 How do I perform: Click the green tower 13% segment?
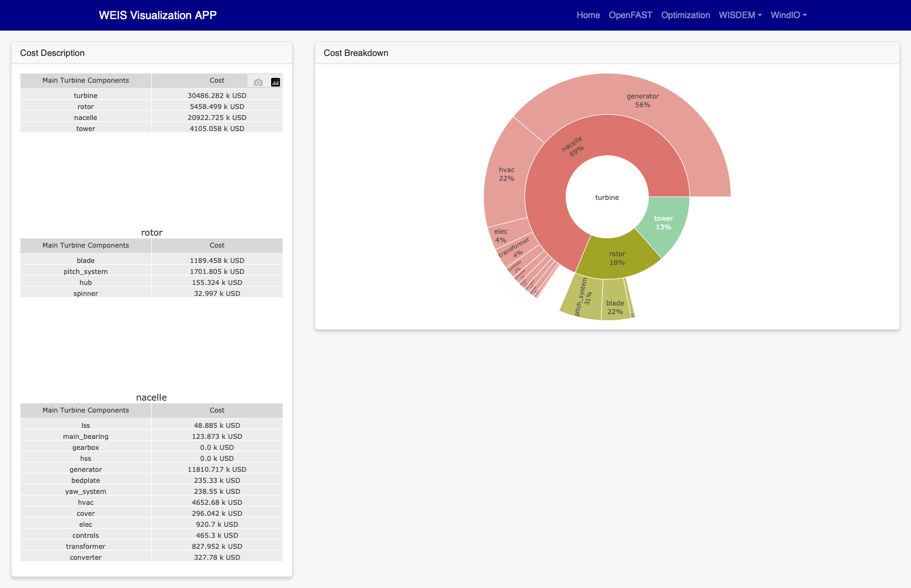click(x=663, y=223)
